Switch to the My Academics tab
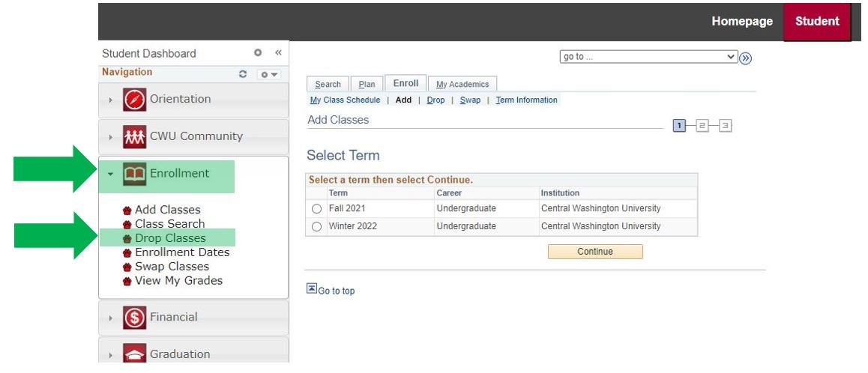The height and width of the screenshot is (373, 868). (x=462, y=84)
